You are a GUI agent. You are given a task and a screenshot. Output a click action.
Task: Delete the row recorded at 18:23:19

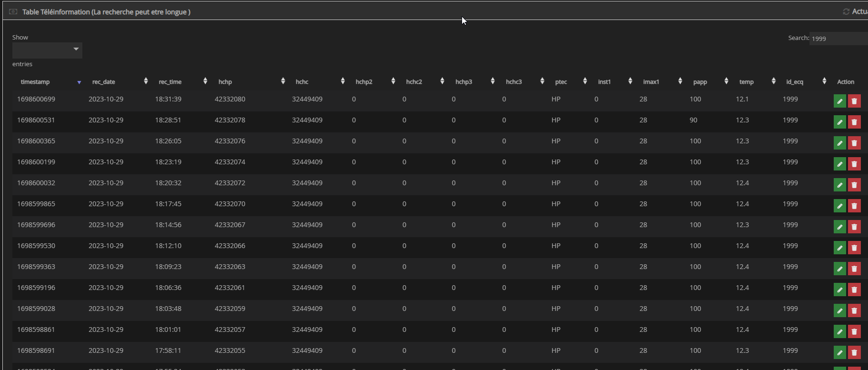point(854,164)
